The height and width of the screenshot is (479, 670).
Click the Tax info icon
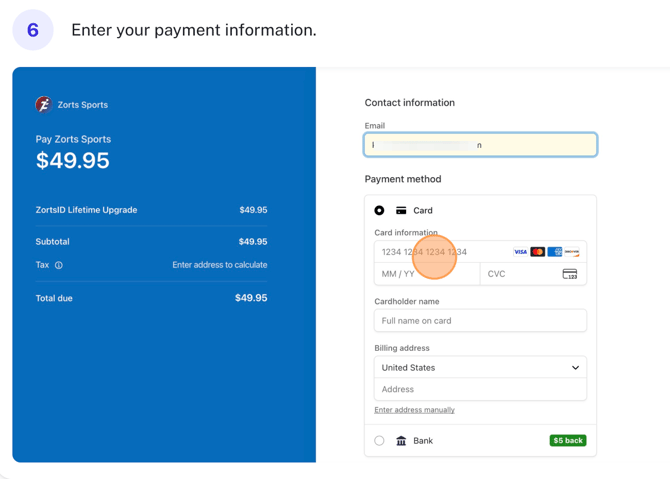[59, 265]
